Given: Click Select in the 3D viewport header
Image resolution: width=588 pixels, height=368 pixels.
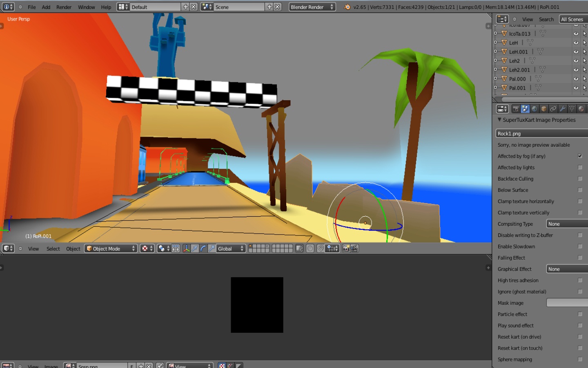Looking at the screenshot, I should [53, 249].
